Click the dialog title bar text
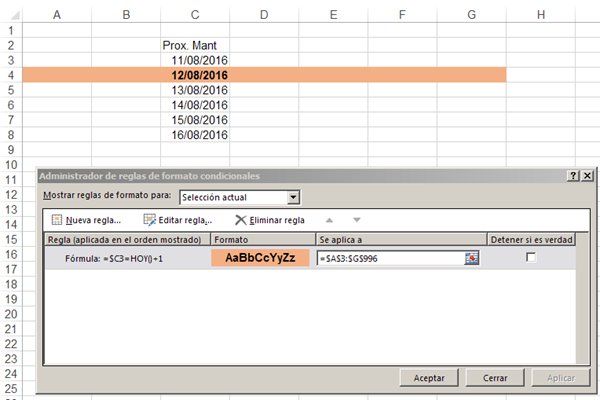Screen dimensions: 600x400 [x=150, y=176]
